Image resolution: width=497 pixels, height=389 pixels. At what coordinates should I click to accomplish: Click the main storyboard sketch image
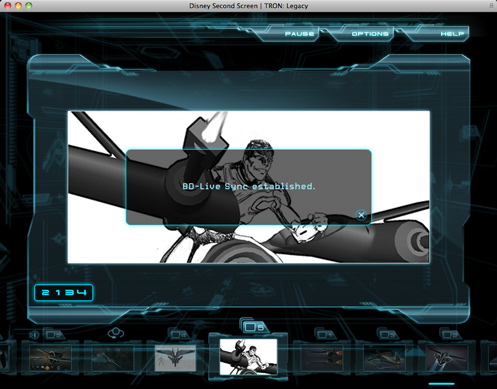(x=249, y=187)
